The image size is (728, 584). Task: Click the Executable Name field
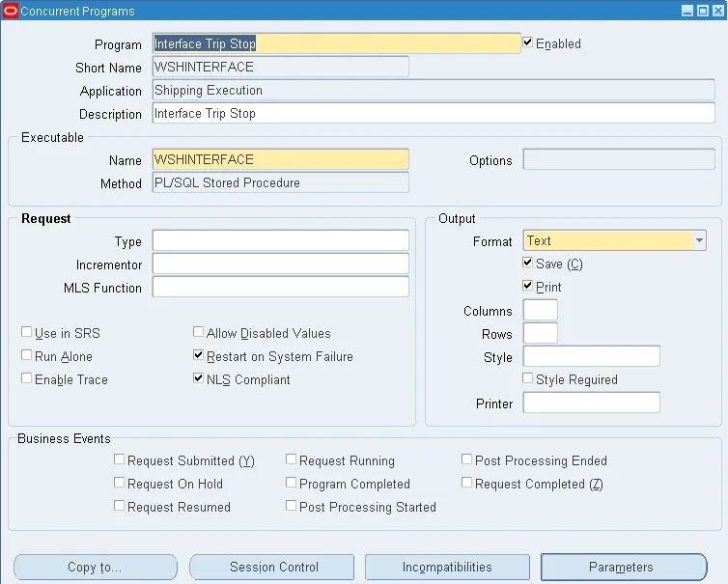(280, 159)
